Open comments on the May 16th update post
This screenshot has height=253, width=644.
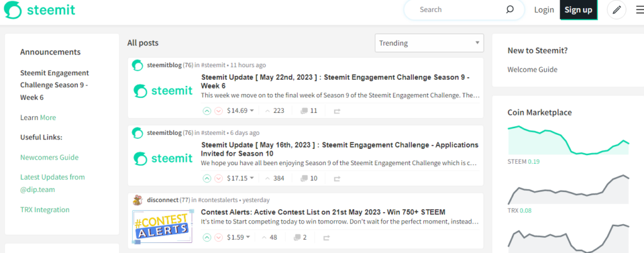pos(309,178)
